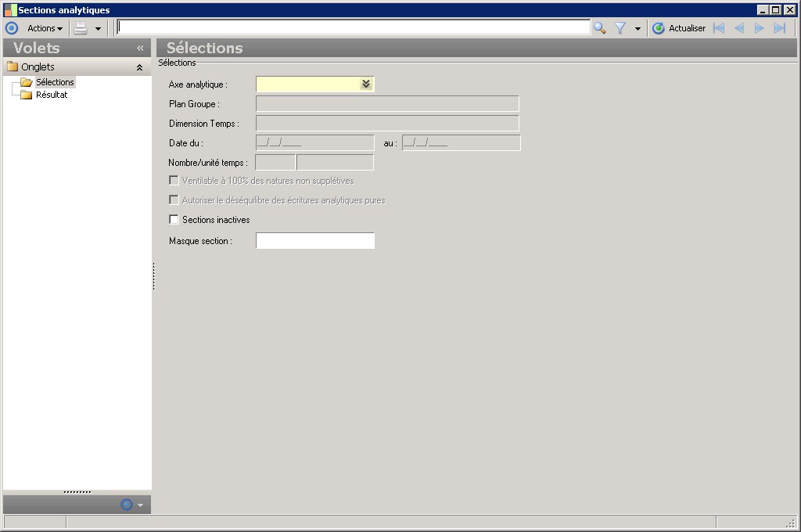The width and height of the screenshot is (801, 532).
Task: Click the Actualiser button label
Action: [687, 29]
